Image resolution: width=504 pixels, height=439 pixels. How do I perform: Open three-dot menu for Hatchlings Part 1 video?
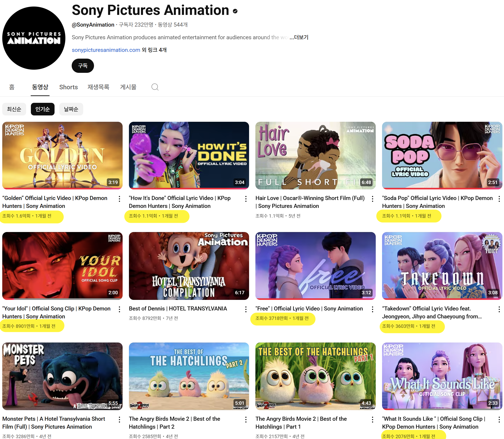[x=373, y=420]
